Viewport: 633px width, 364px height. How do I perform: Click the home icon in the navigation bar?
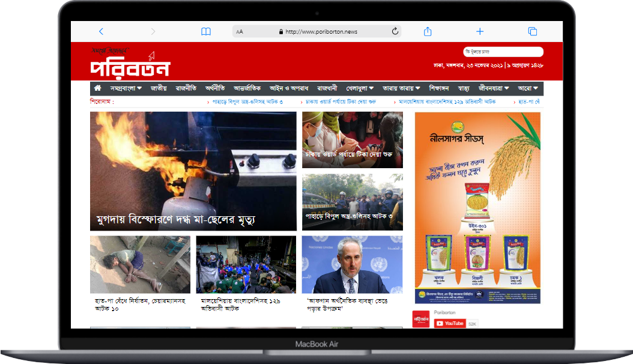pyautogui.click(x=97, y=88)
